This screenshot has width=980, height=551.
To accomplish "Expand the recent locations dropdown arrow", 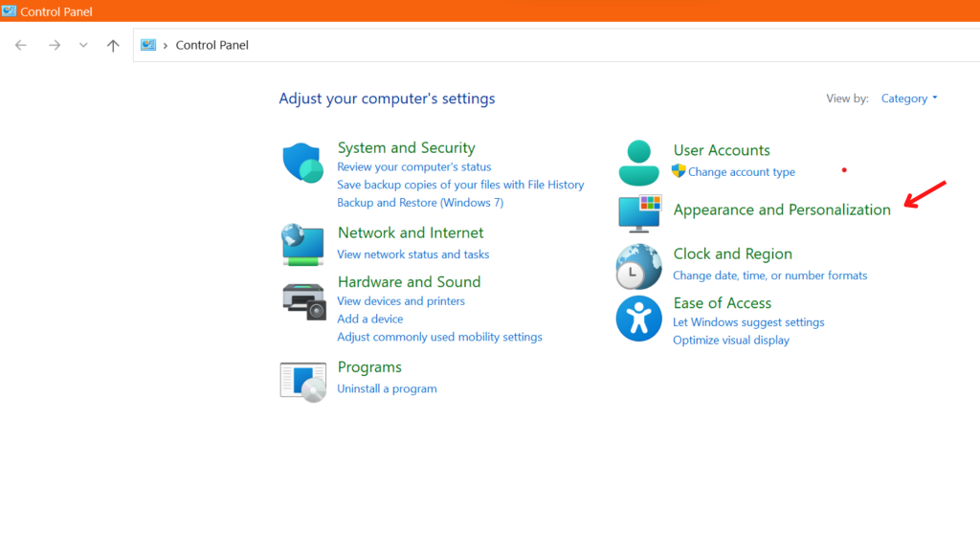I will 83,45.
